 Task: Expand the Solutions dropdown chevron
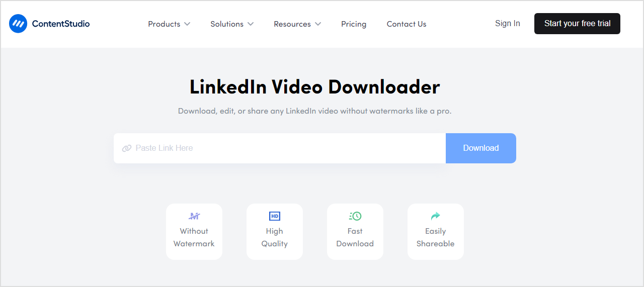click(251, 24)
